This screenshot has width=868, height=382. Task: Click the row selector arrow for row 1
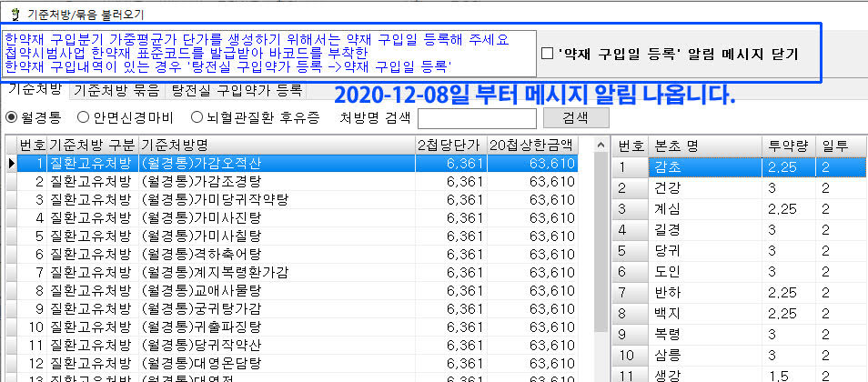tap(11, 163)
